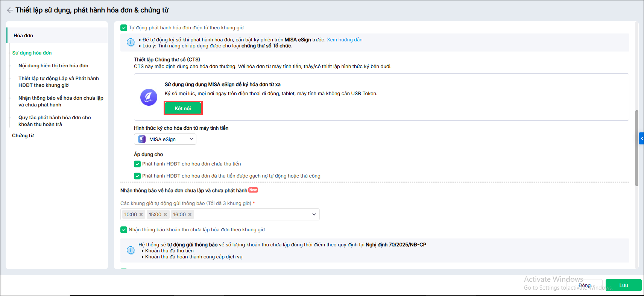644x296 pixels.
Task: Open the Xem hướng dẫn link
Action: click(x=345, y=40)
